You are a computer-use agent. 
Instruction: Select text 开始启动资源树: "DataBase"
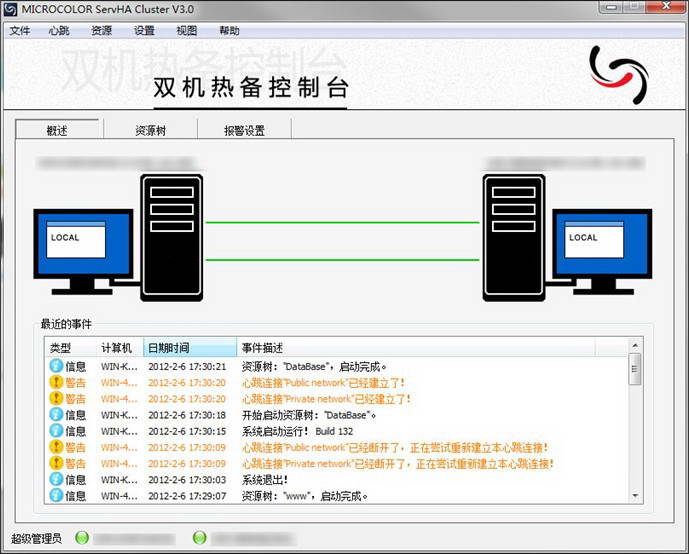click(x=309, y=415)
